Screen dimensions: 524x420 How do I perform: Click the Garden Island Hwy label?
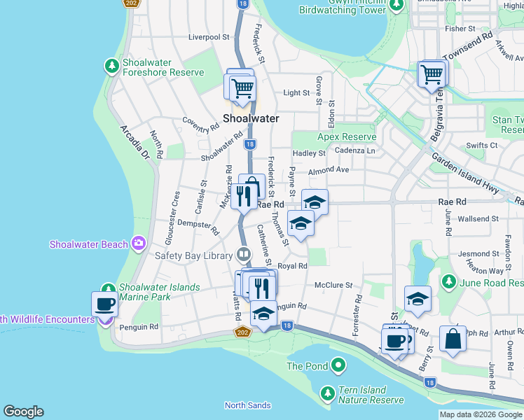pos(465,173)
